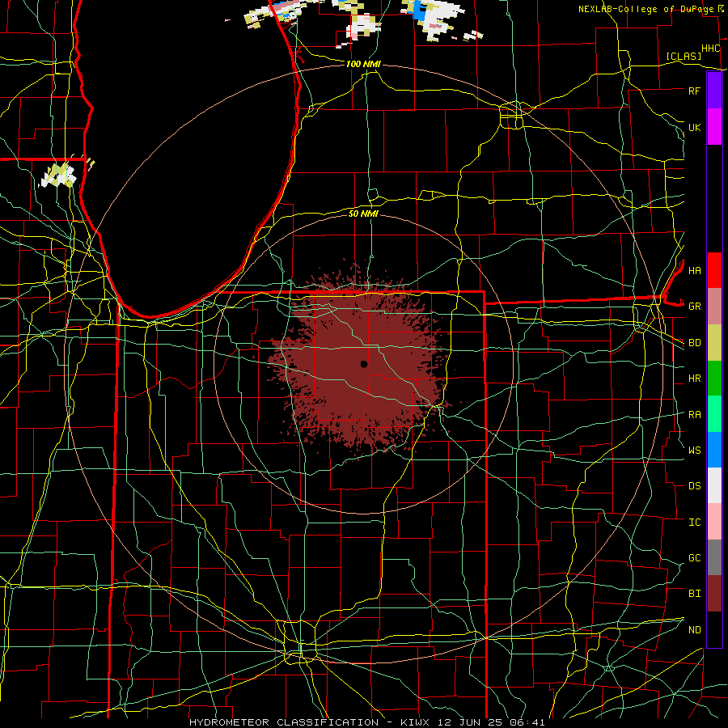Click the WS legend label
Screen dimensions: 728x728
pos(694,451)
